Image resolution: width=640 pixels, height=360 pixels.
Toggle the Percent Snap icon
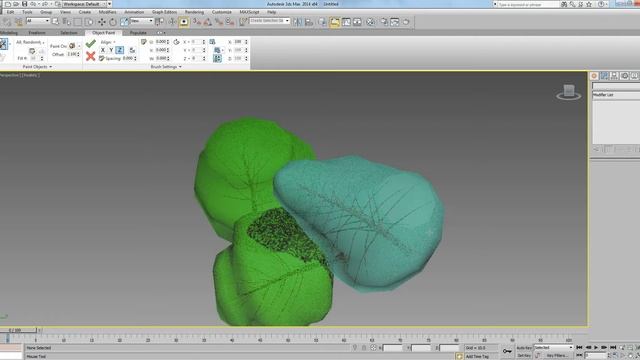[x=219, y=22]
